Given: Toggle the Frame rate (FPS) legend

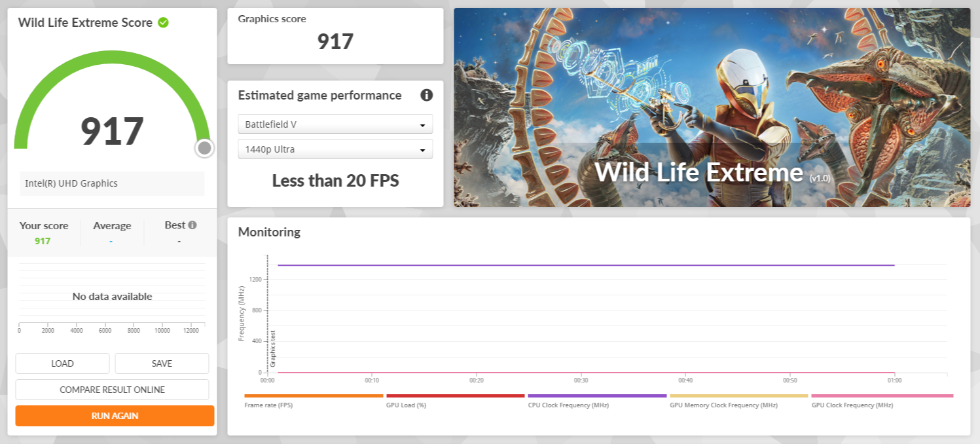Looking at the screenshot, I should coord(314,401).
